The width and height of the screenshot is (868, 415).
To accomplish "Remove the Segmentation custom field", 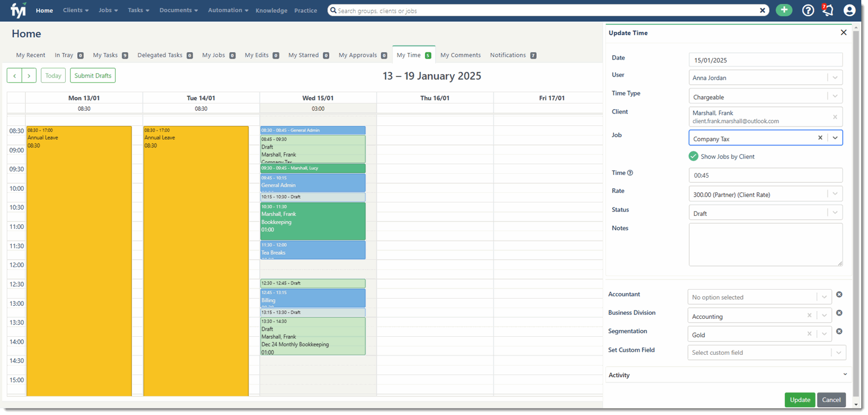I will point(839,332).
